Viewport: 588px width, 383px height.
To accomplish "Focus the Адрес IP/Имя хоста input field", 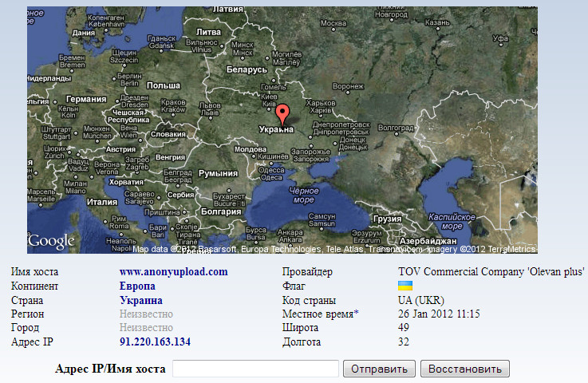I will pyautogui.click(x=255, y=369).
